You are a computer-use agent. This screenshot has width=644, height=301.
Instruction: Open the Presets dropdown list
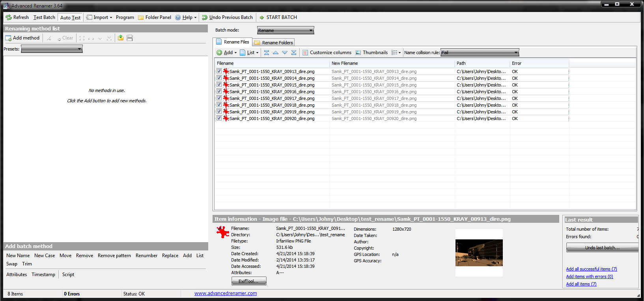52,49
